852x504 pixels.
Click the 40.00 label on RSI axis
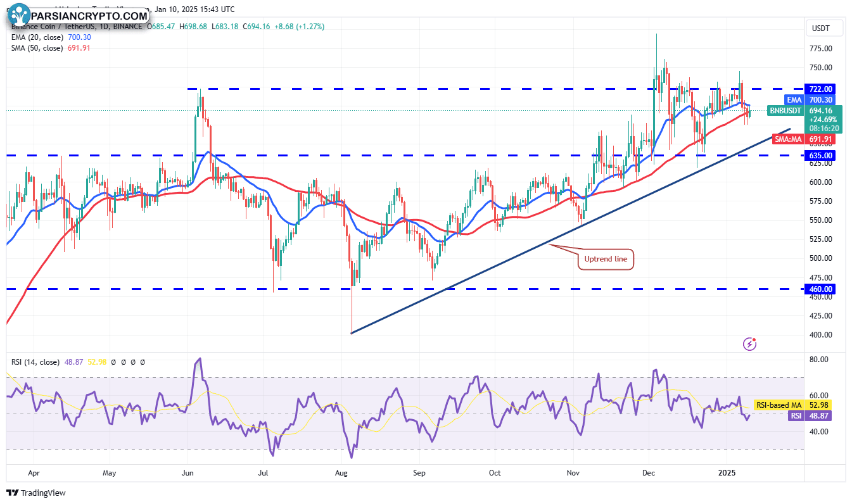pos(820,431)
